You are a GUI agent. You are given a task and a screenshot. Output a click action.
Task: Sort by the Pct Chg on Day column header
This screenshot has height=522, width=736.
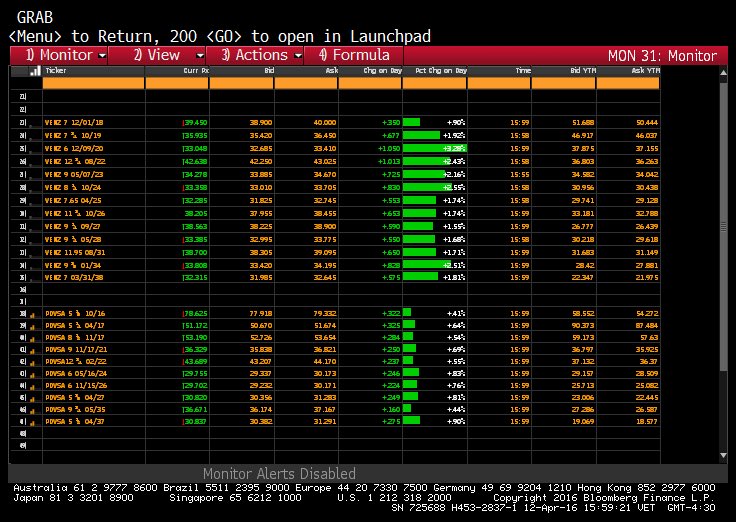pyautogui.click(x=435, y=71)
